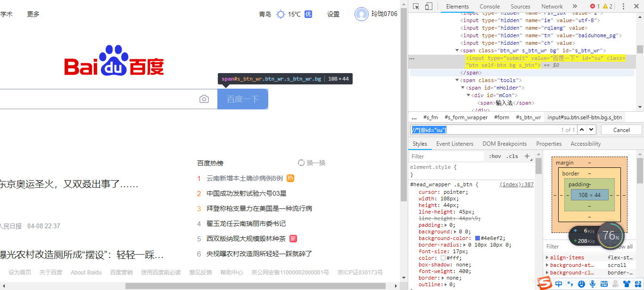Click the Sogou S input method logo
This screenshot has width=644, height=290.
[x=546, y=283]
